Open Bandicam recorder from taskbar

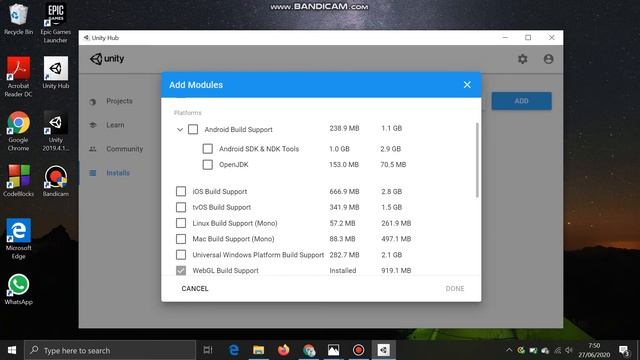pyautogui.click(x=358, y=350)
